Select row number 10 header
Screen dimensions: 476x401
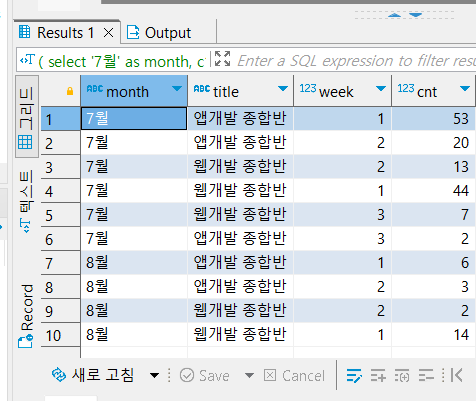60,335
